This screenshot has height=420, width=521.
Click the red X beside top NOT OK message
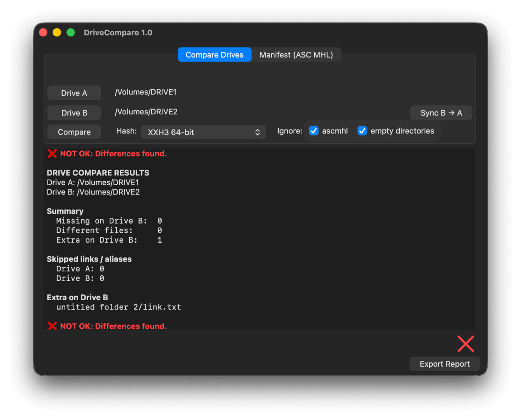(52, 154)
